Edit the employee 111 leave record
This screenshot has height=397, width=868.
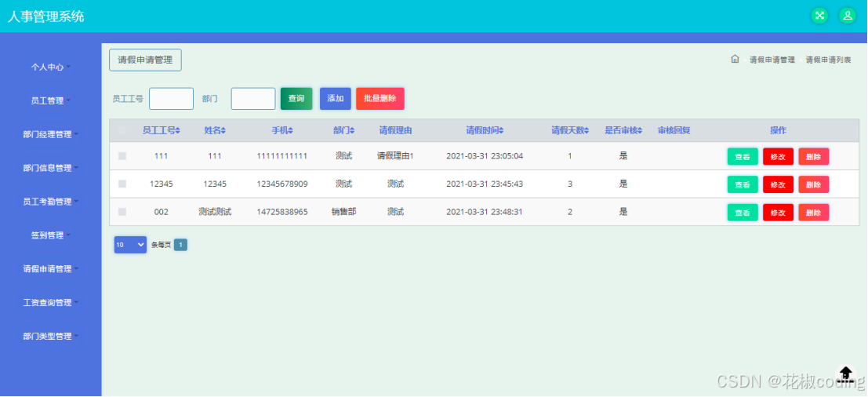pos(778,157)
